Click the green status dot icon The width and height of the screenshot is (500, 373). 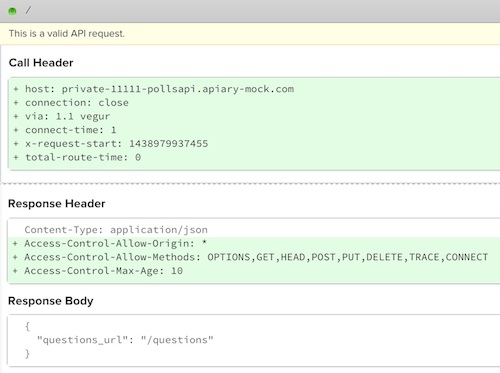click(x=12, y=11)
